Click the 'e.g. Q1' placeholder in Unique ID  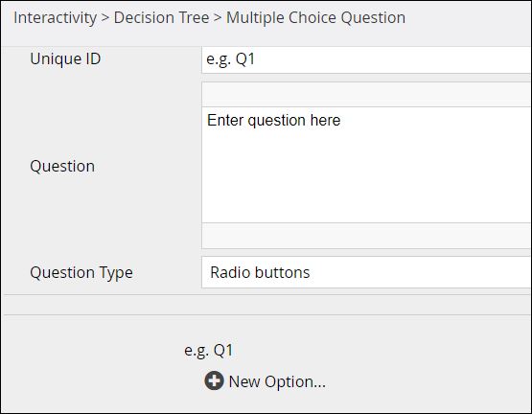click(x=231, y=59)
